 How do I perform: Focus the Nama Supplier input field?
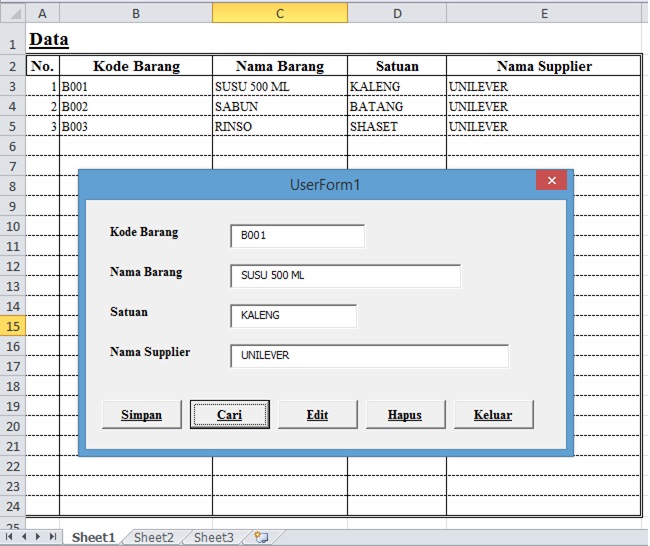pyautogui.click(x=369, y=356)
